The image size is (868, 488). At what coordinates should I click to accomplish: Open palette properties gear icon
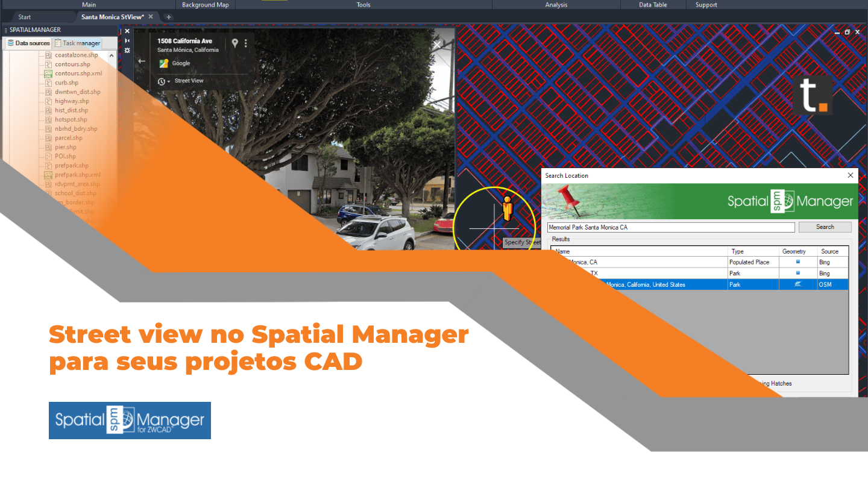(127, 50)
